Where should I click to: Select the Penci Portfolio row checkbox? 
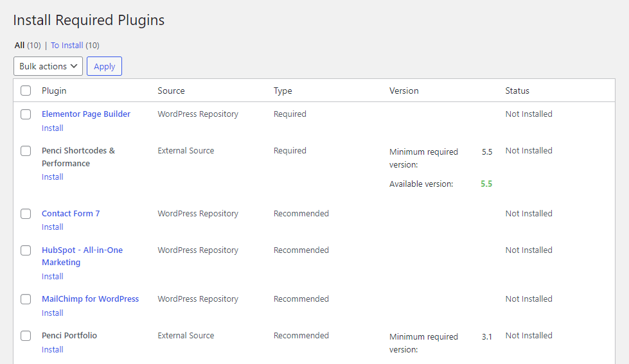pyautogui.click(x=26, y=336)
